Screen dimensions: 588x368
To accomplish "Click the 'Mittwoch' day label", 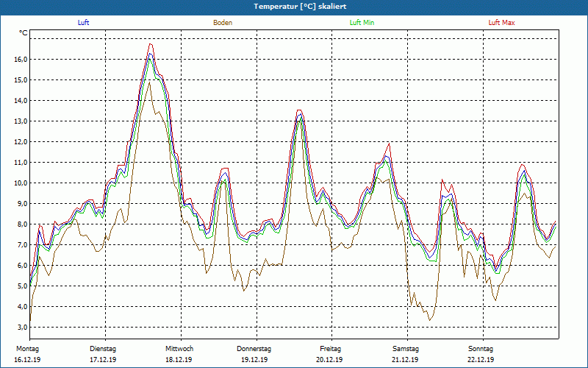I will [179, 349].
